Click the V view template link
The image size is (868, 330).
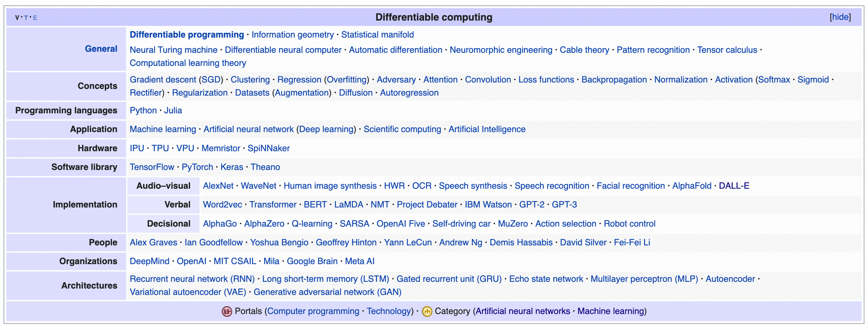17,18
